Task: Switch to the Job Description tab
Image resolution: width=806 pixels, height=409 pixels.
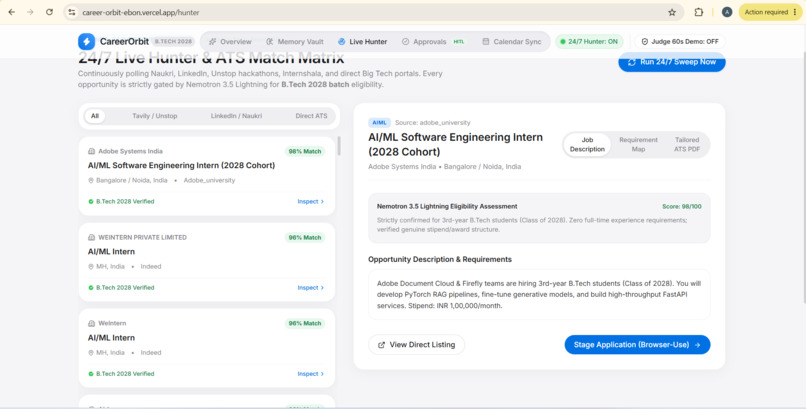Action: [587, 145]
